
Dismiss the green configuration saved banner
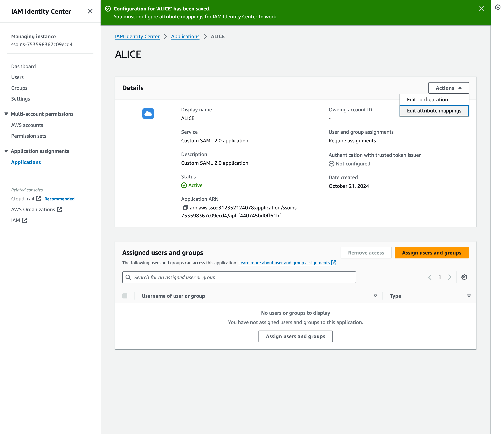[481, 9]
